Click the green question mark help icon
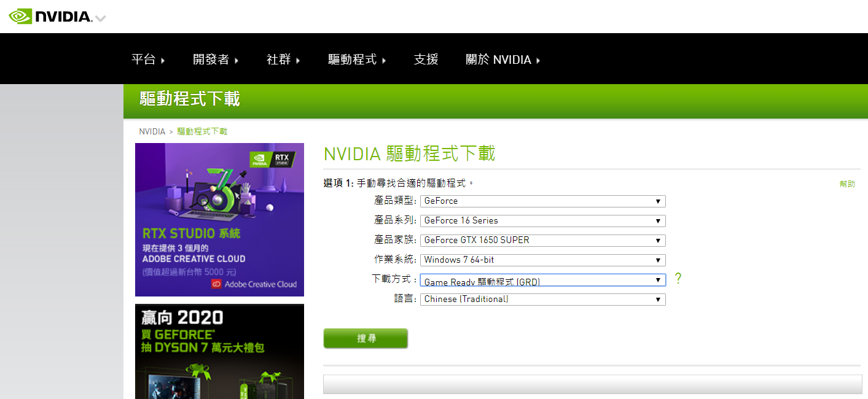 click(x=678, y=279)
